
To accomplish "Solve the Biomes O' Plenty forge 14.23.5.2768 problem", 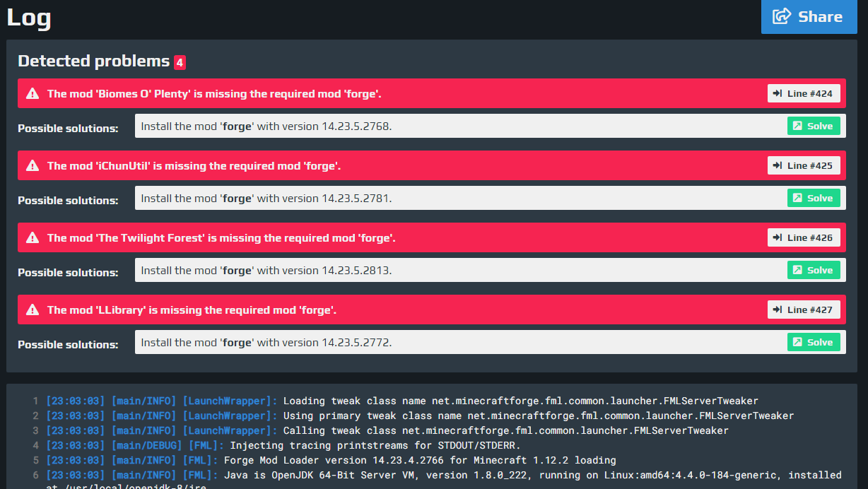I will click(814, 126).
